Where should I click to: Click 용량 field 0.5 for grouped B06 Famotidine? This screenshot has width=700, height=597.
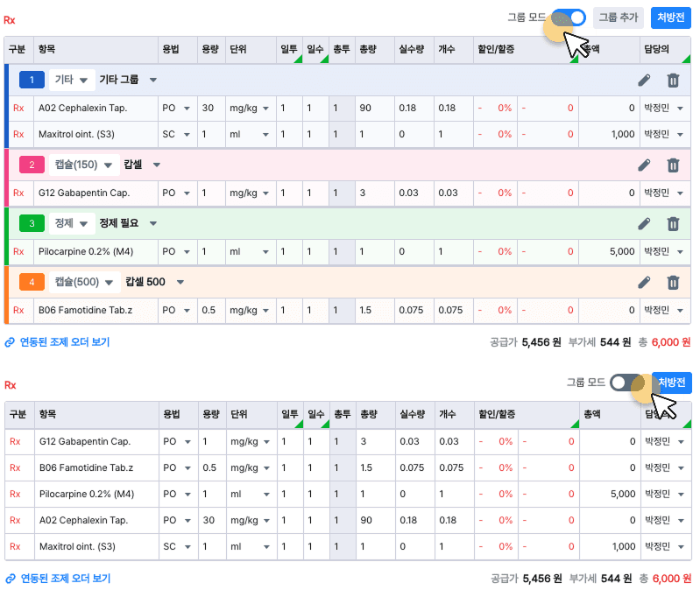pyautogui.click(x=211, y=310)
